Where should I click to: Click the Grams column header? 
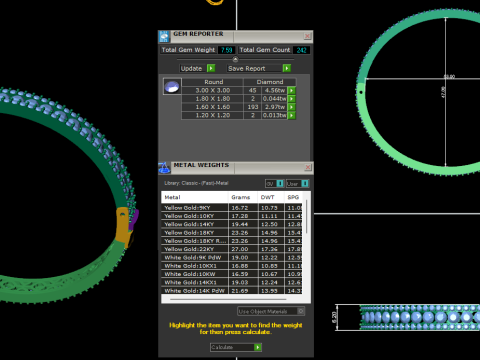243,197
